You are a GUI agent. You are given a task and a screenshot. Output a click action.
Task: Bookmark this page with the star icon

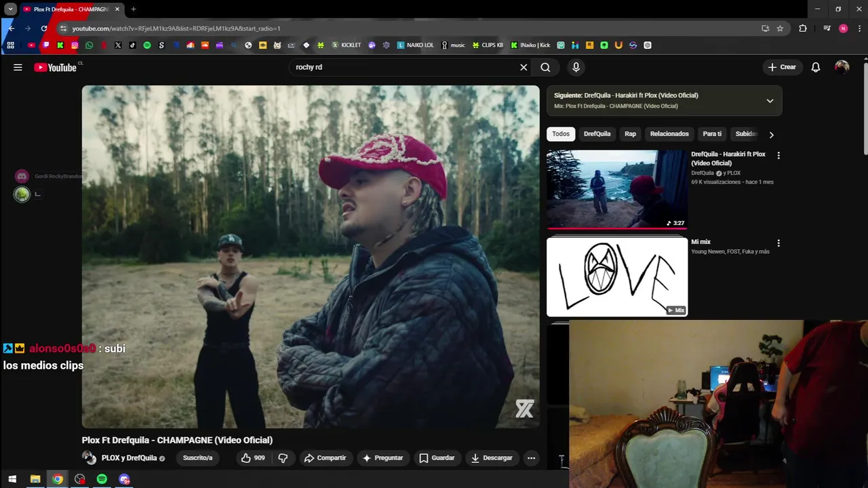pos(780,28)
